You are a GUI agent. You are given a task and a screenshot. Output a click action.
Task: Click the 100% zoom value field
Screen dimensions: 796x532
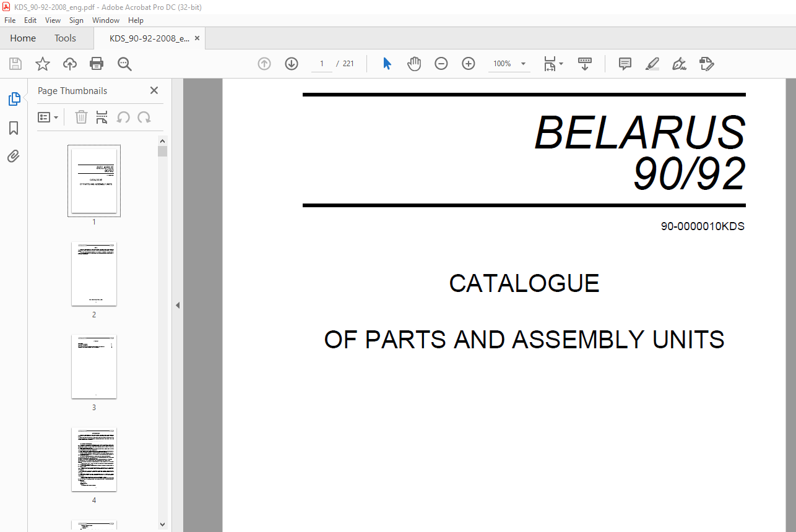click(503, 64)
